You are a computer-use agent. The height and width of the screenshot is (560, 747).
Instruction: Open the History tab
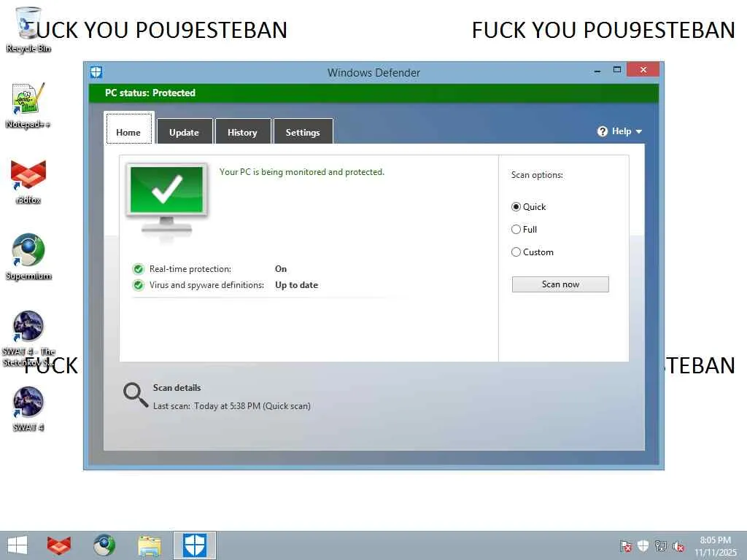click(243, 131)
